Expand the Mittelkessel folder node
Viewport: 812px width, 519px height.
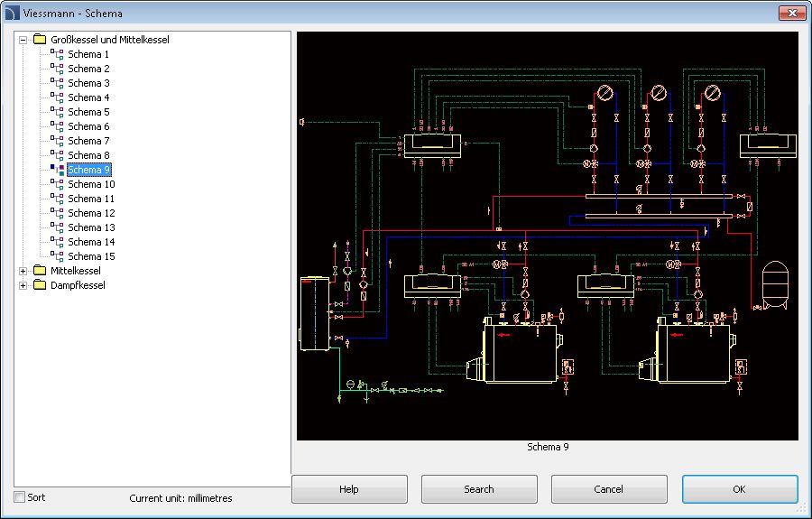[x=23, y=271]
